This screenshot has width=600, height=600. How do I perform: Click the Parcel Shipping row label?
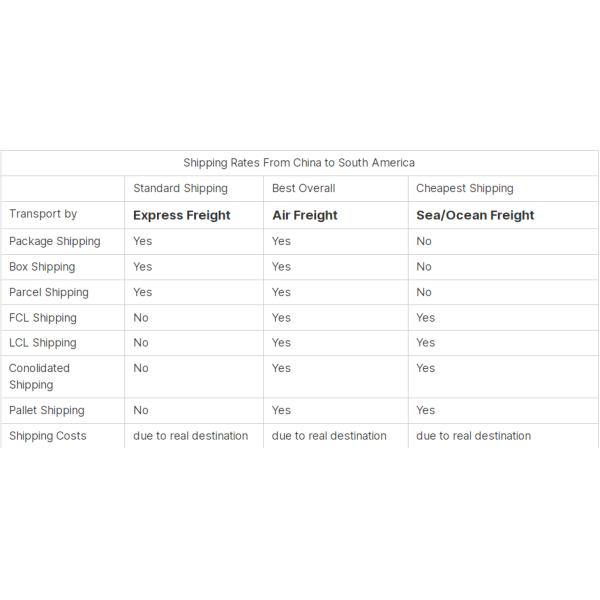[x=49, y=292]
